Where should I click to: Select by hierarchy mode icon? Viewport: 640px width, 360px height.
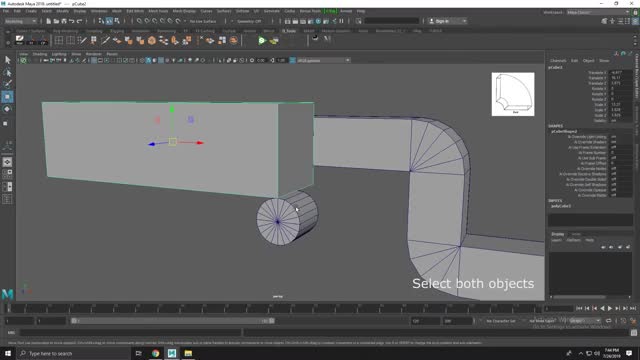[101, 21]
